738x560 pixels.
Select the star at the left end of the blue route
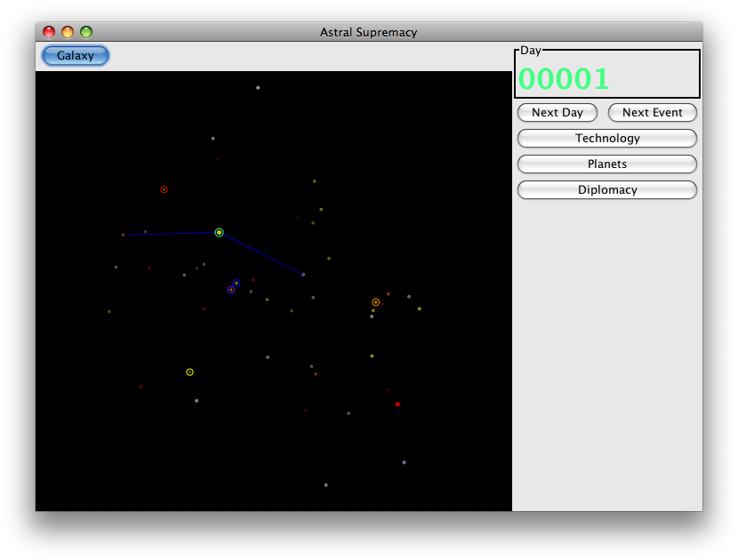coord(124,235)
